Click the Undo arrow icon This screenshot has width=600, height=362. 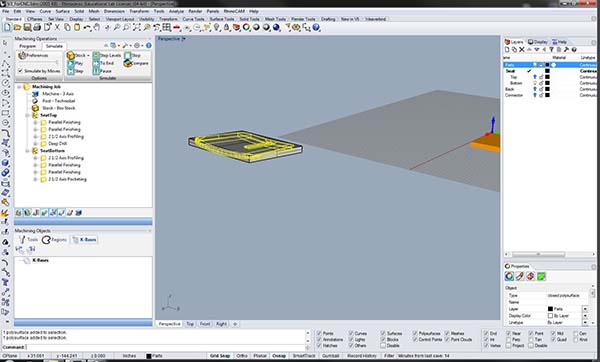coord(87,28)
